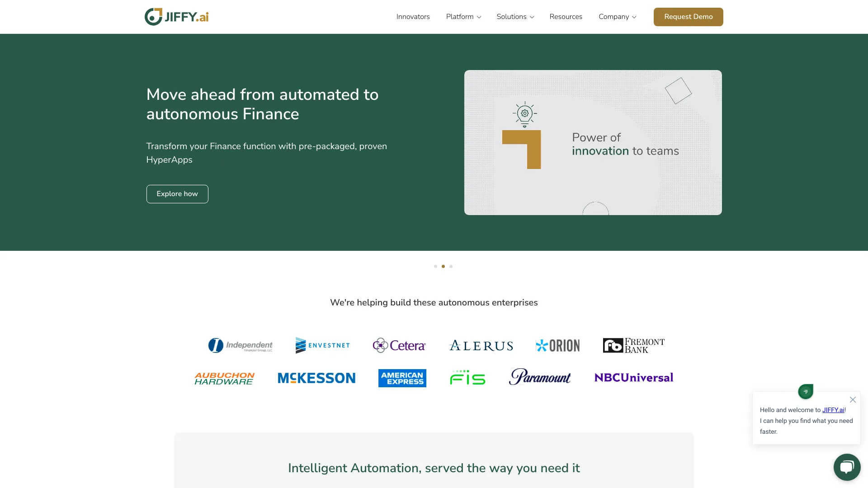Click the second carousel indicator dot
Screen dimensions: 868x488
coord(443,266)
